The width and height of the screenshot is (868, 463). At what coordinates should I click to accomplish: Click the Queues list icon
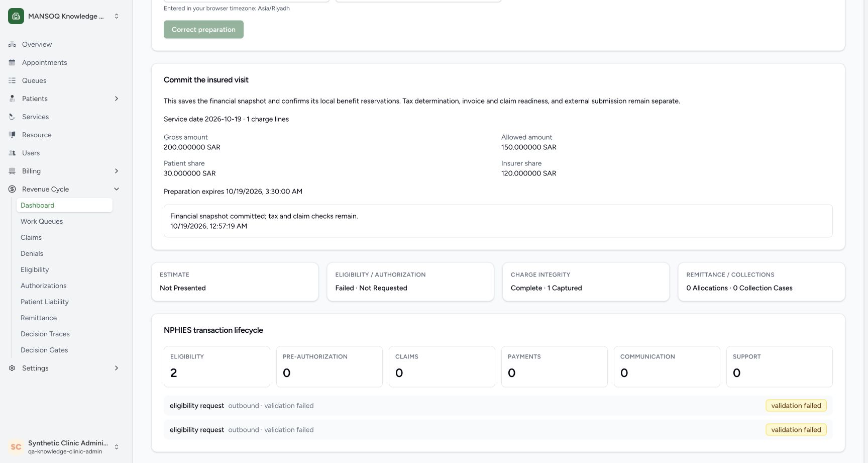coord(12,80)
